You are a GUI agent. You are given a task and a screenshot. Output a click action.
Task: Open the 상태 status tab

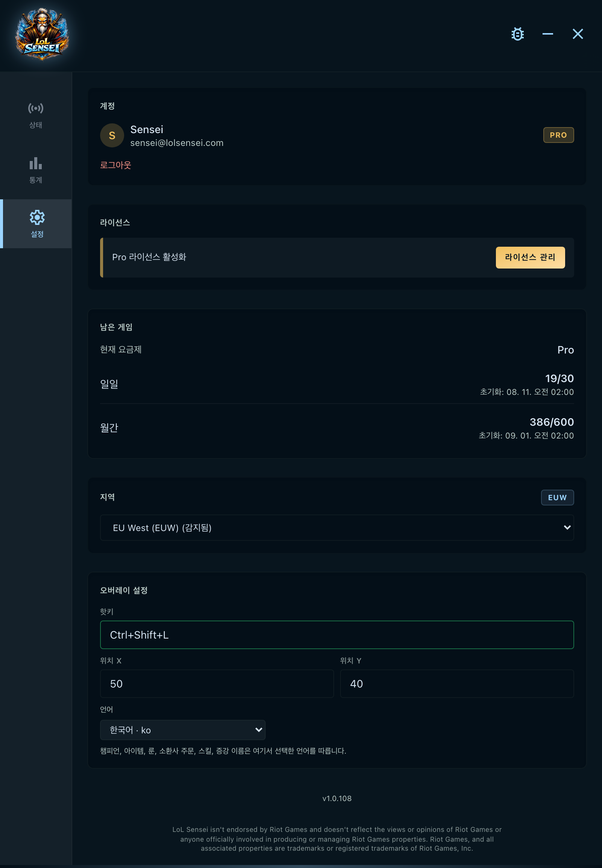pyautogui.click(x=36, y=115)
